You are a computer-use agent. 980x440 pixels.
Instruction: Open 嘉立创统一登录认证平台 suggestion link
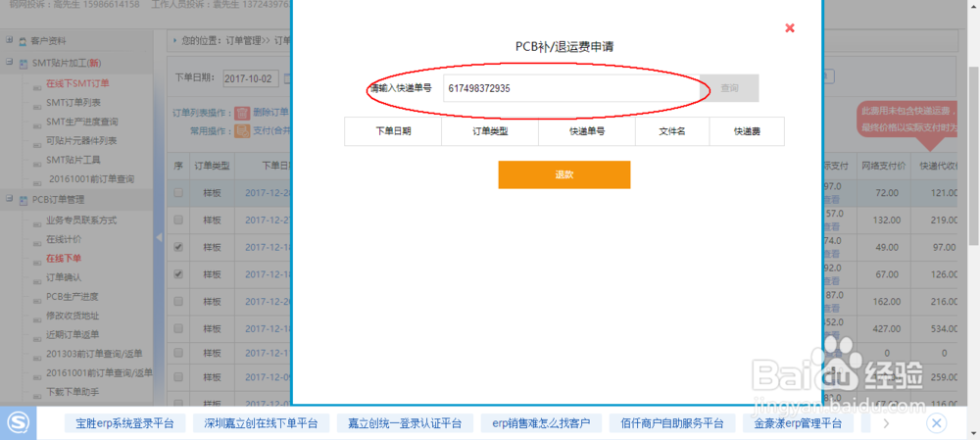point(405,423)
